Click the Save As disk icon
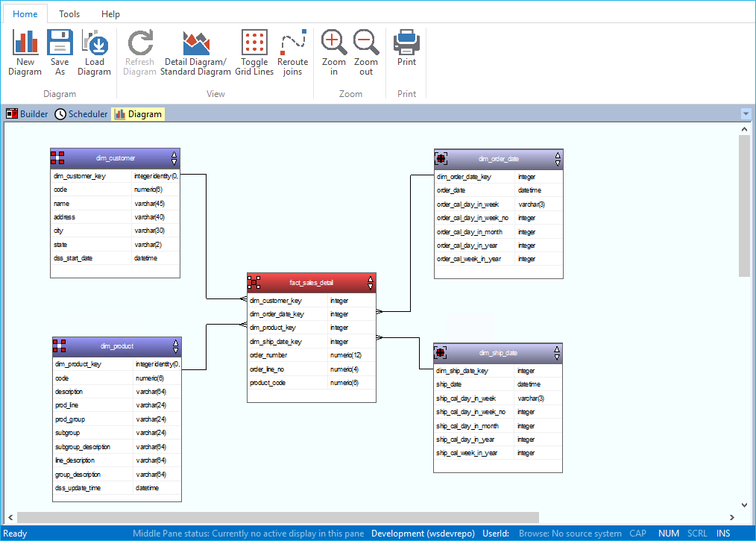The width and height of the screenshot is (756, 541). point(60,43)
